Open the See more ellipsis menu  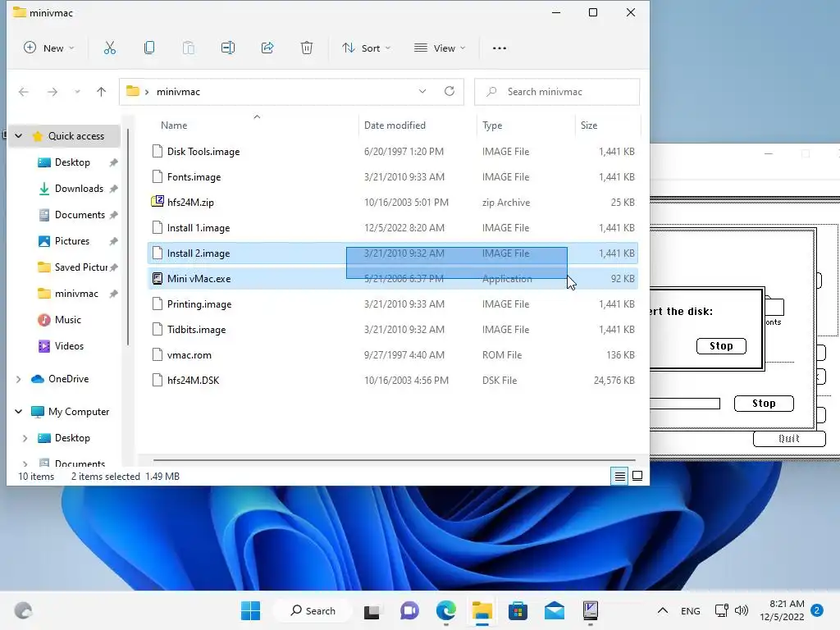(x=500, y=48)
